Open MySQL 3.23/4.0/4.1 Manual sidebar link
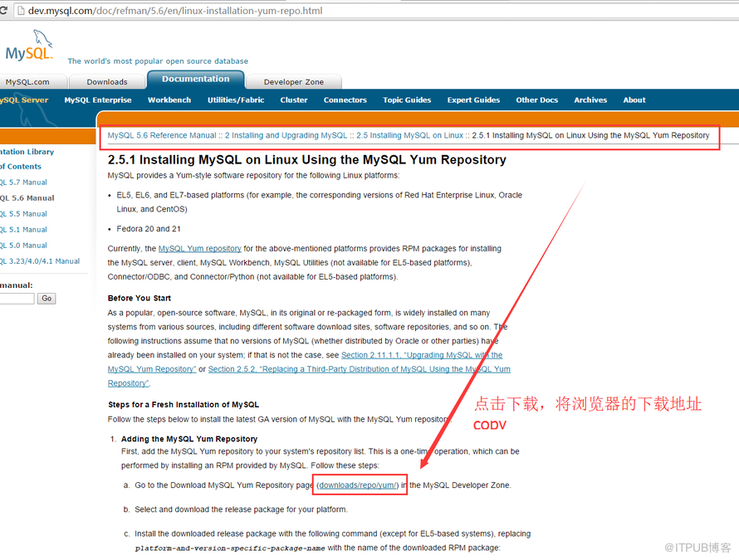 click(40, 261)
